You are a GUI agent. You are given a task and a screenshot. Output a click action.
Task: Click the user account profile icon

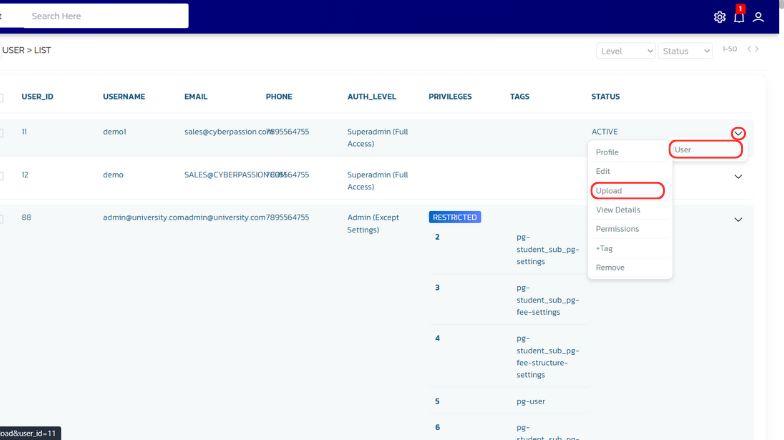[759, 17]
